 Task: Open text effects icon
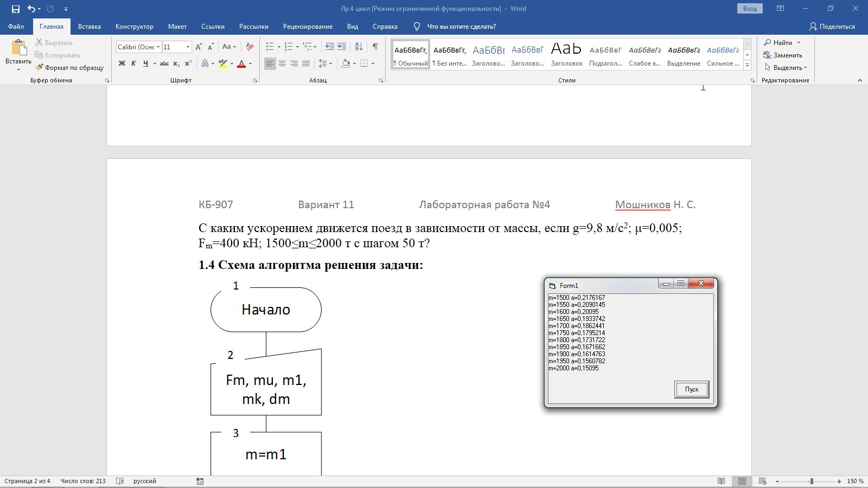point(205,63)
